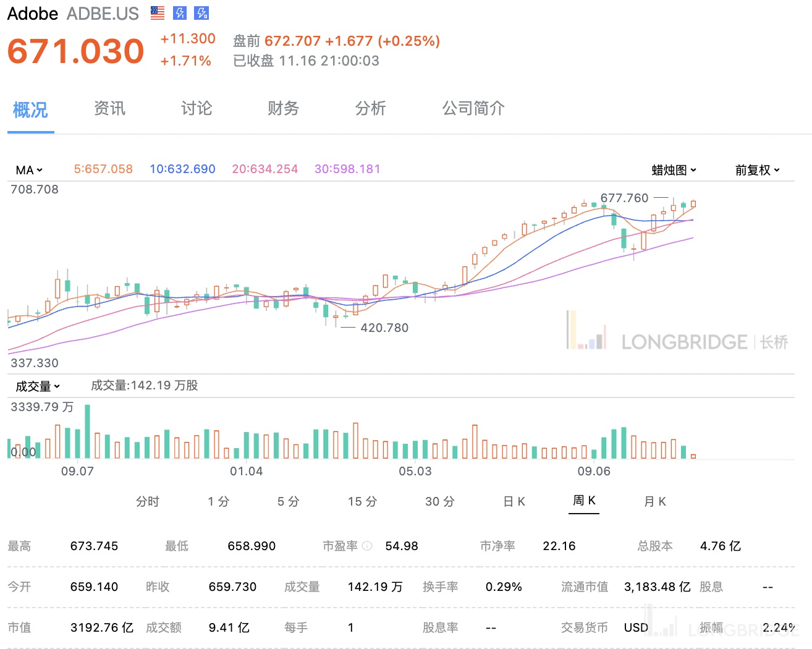812x649 pixels.
Task: Select the 5 分 chart period
Action: (288, 501)
